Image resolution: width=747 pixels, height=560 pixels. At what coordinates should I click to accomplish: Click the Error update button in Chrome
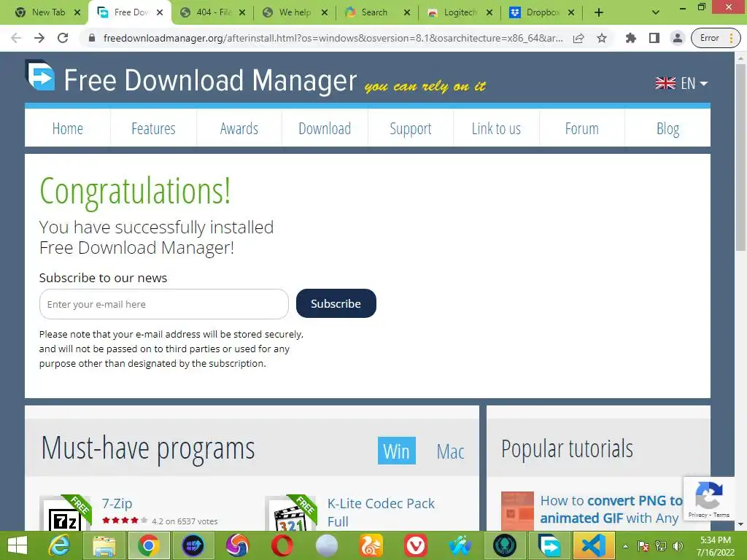[716, 38]
